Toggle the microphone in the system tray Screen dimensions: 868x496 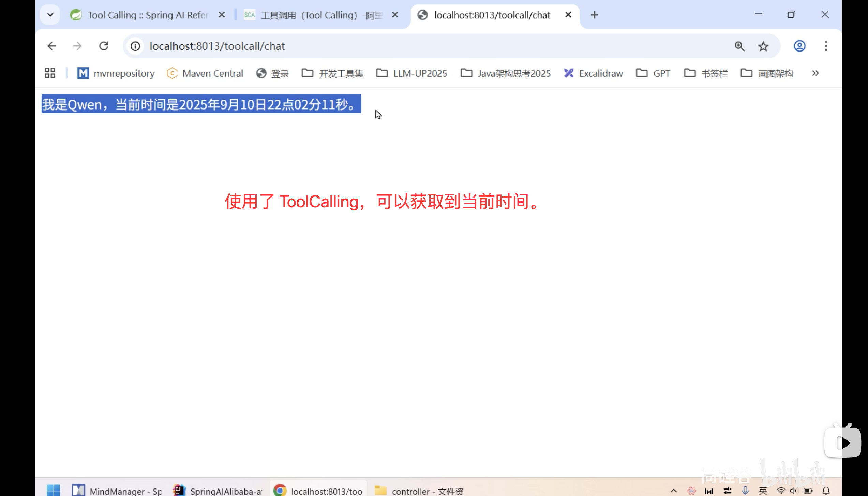point(745,491)
